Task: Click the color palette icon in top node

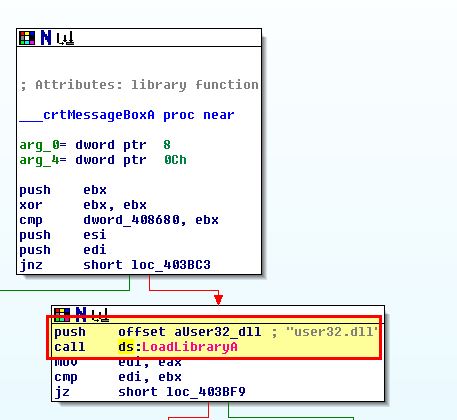Action: coord(27,38)
